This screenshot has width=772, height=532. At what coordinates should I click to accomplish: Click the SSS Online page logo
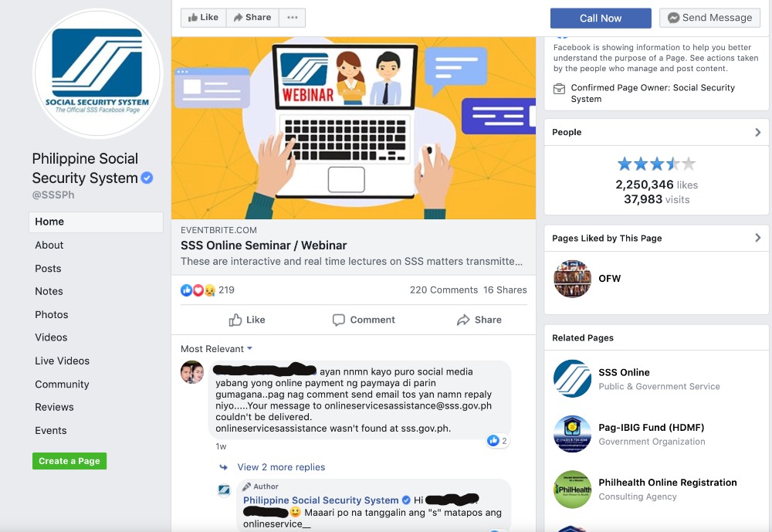pyautogui.click(x=572, y=378)
